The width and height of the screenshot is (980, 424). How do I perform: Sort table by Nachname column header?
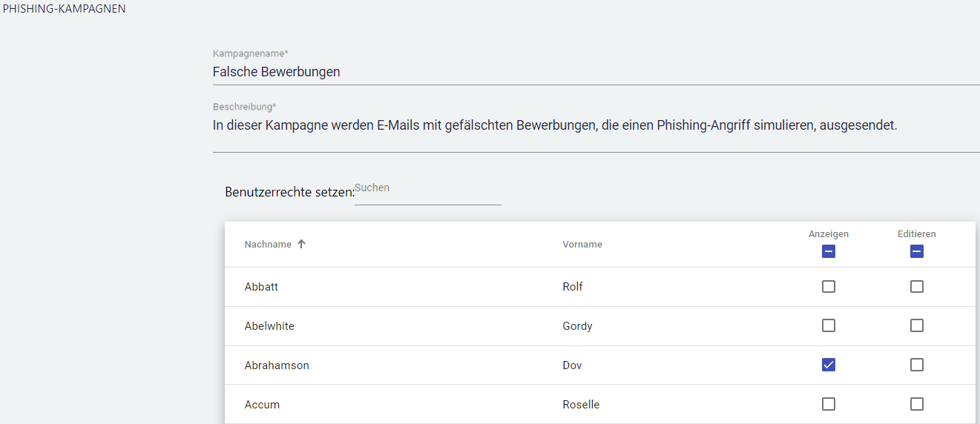[268, 245]
